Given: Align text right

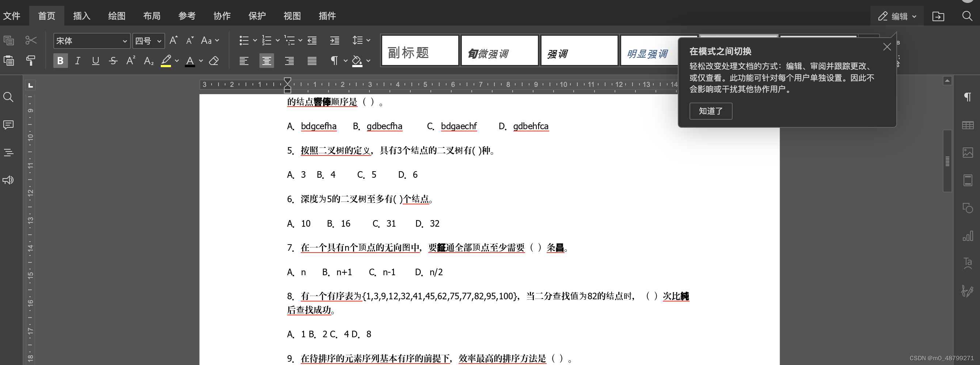Looking at the screenshot, I should 289,61.
